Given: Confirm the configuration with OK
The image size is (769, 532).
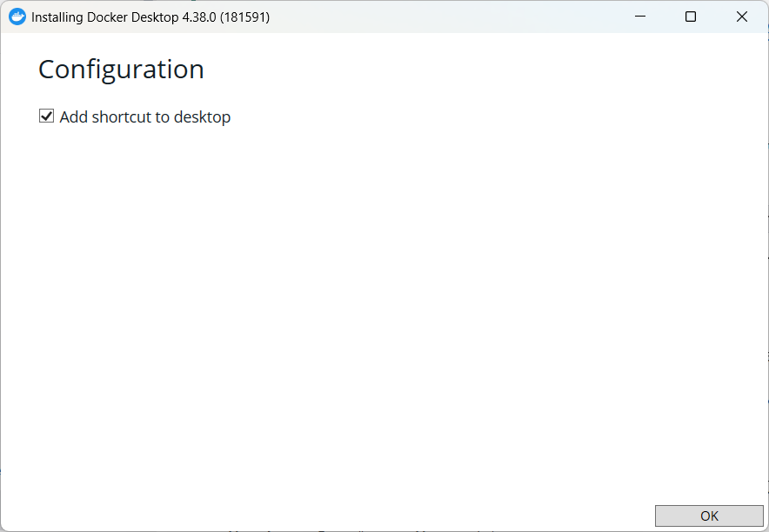Looking at the screenshot, I should tap(709, 515).
